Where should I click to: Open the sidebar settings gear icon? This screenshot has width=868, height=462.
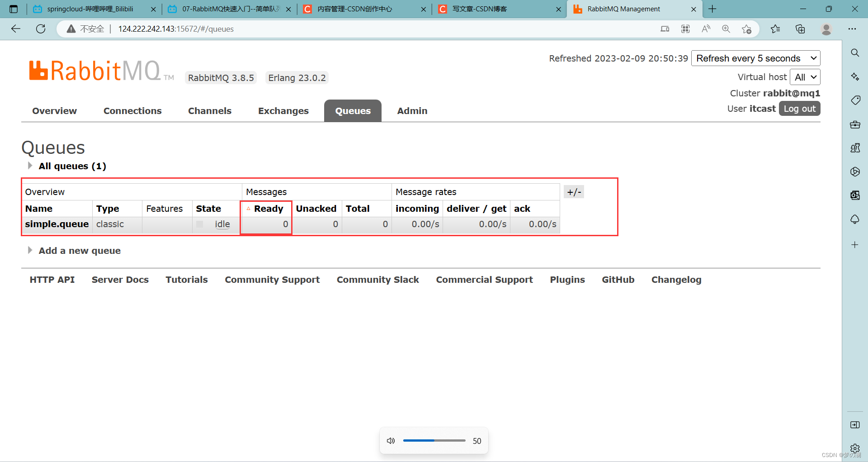tap(855, 448)
